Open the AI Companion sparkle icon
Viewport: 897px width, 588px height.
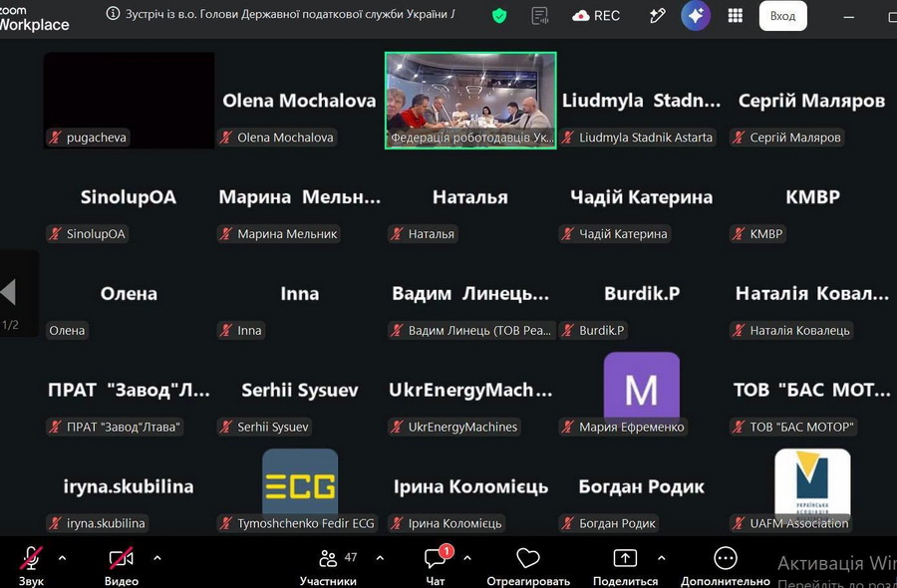(x=696, y=15)
